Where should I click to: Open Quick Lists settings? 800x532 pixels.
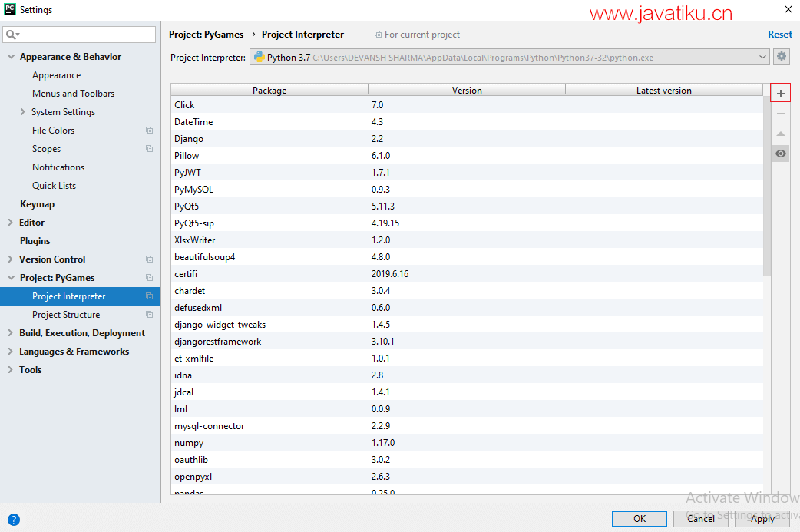click(54, 185)
